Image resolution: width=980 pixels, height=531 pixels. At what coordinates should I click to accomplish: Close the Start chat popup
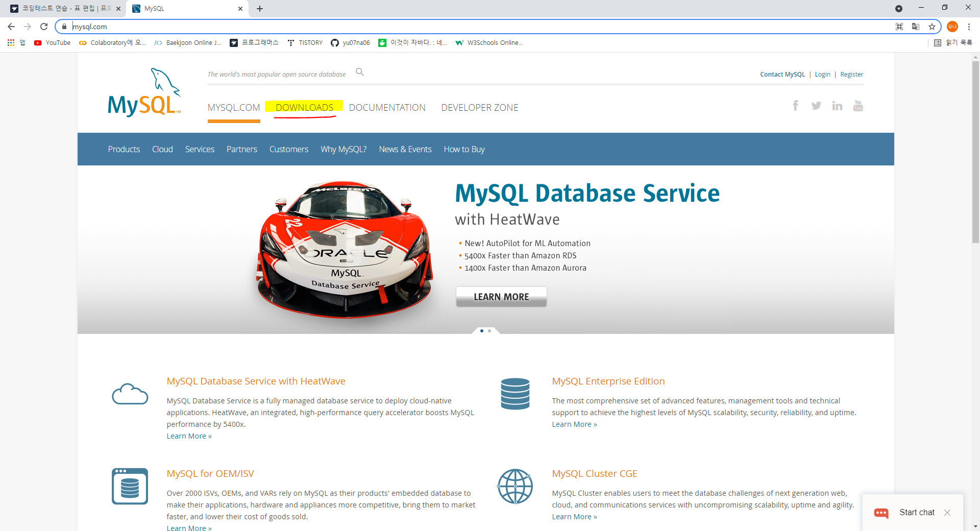[x=947, y=513]
